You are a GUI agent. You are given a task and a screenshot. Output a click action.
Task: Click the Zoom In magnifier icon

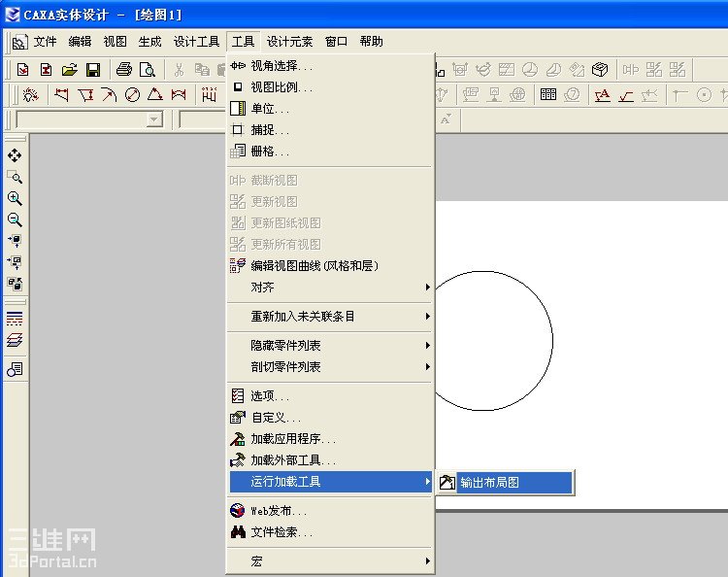point(15,198)
